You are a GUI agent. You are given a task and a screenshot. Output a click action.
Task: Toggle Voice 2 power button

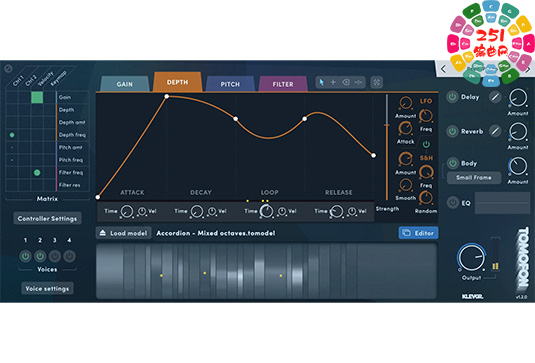(40, 256)
